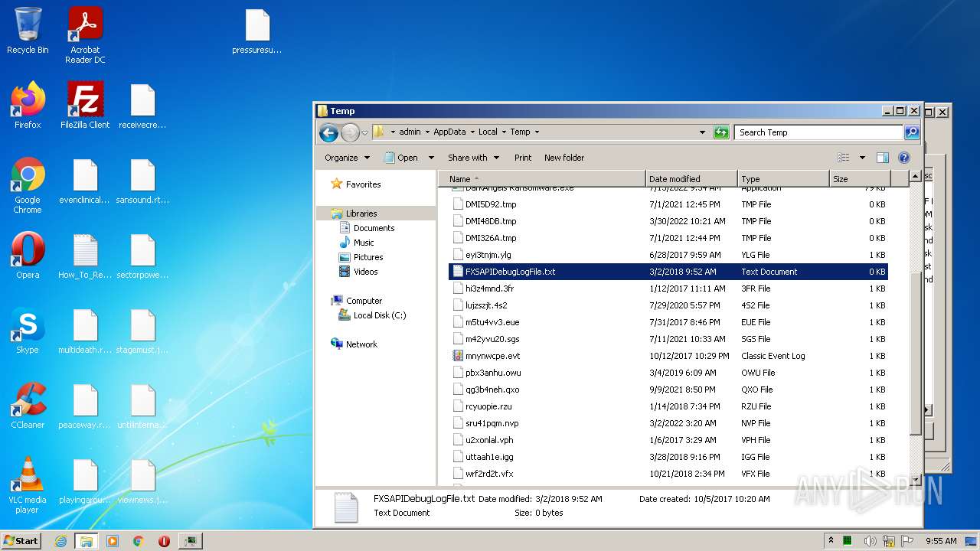Expand the Open button dropdown arrow
The height and width of the screenshot is (551, 980).
click(x=431, y=158)
